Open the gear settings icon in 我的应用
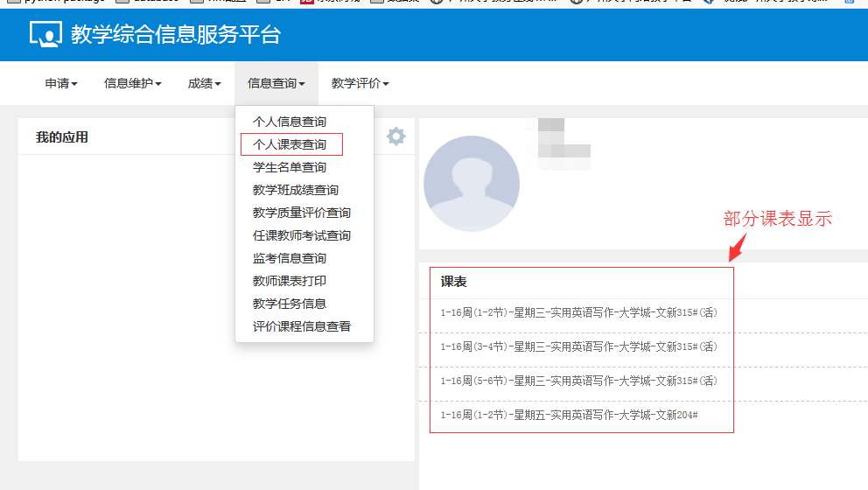868x490 pixels. (x=396, y=136)
